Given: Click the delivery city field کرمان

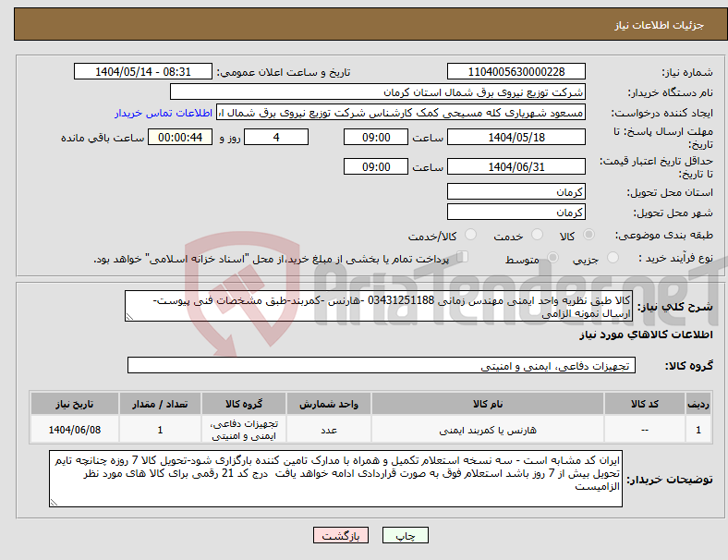Looking at the screenshot, I should point(516,213).
